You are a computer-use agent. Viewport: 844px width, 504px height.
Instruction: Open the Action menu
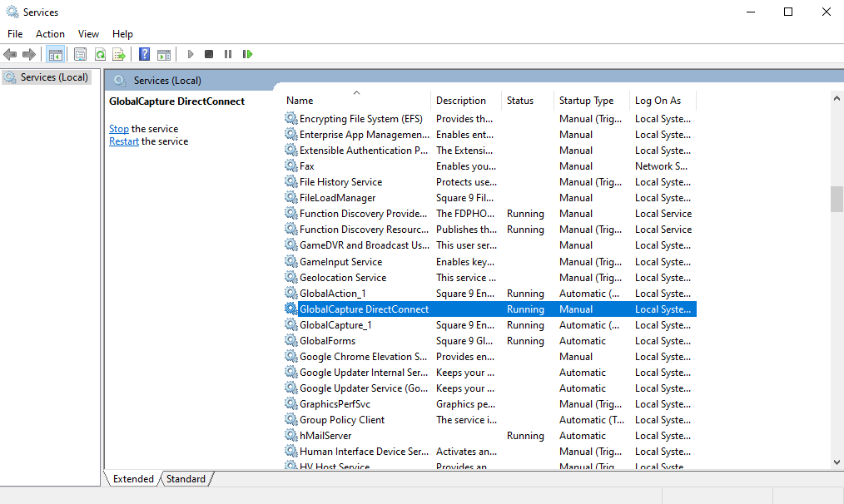pyautogui.click(x=50, y=34)
